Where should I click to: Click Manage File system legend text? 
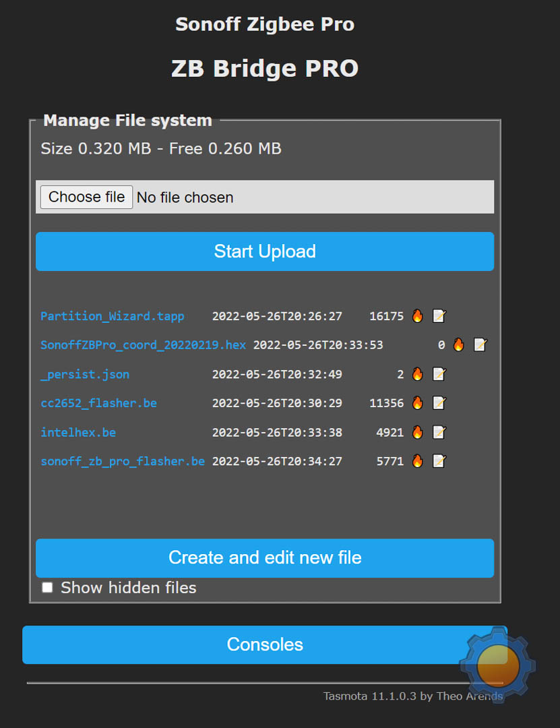click(127, 120)
